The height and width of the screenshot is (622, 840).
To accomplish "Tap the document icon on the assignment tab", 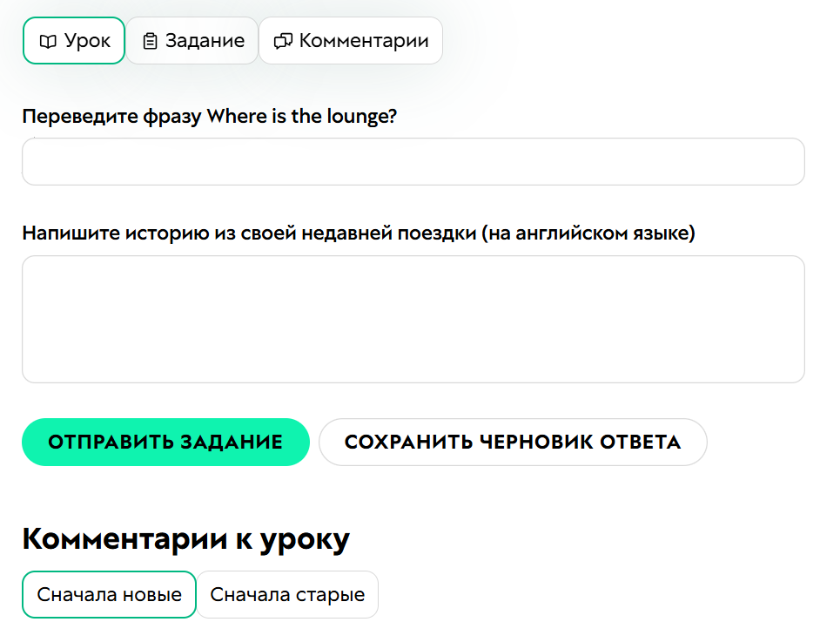I will (x=152, y=40).
